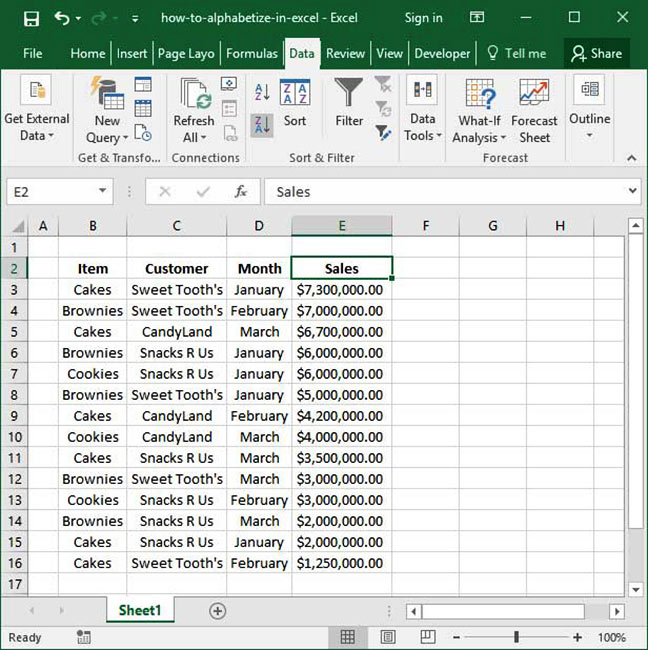Open the Sort dialog button
648x650 pixels.
click(x=295, y=103)
